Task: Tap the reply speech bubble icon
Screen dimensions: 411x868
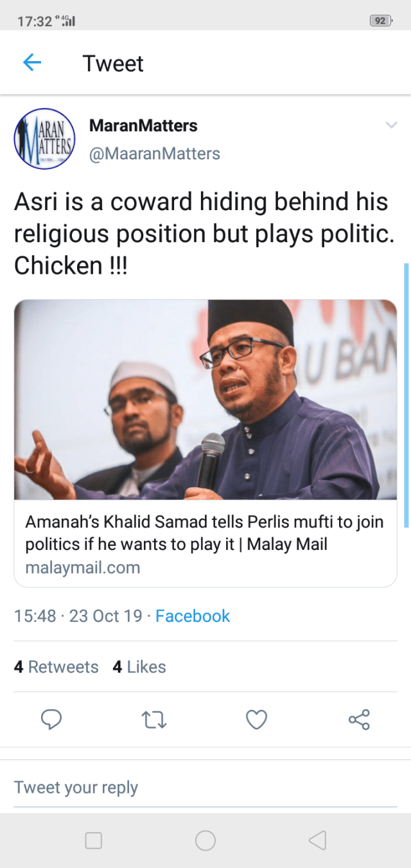Action: 51,719
